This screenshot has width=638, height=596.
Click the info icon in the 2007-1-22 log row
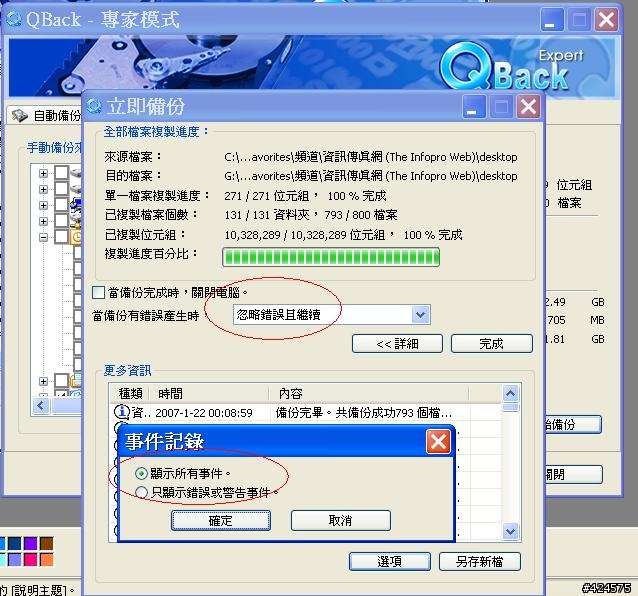pyautogui.click(x=121, y=412)
